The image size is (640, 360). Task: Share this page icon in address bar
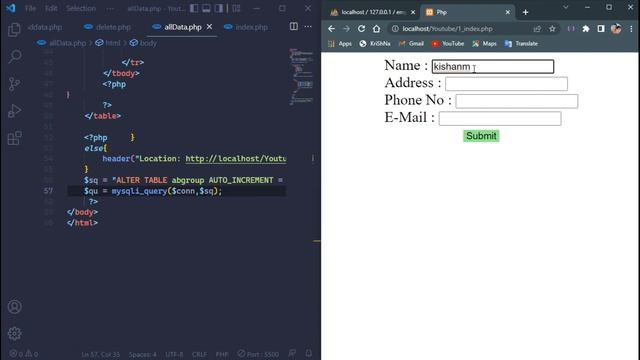537,29
